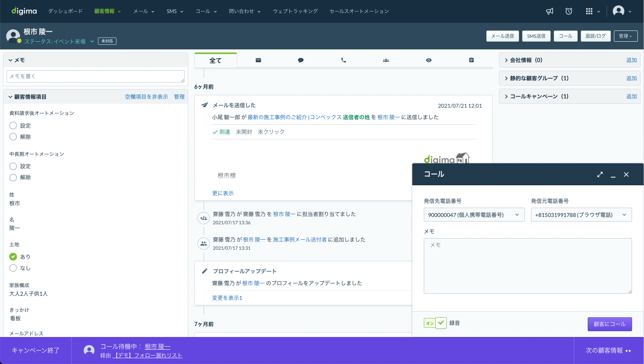This screenshot has height=364, width=644.
Task: Click the pencil profile update icon
Action: 205,271
